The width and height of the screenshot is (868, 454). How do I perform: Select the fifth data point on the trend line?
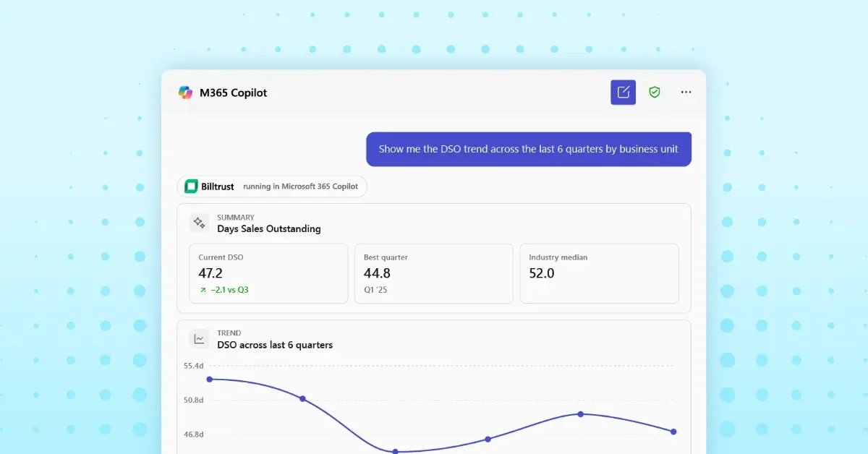tap(581, 414)
